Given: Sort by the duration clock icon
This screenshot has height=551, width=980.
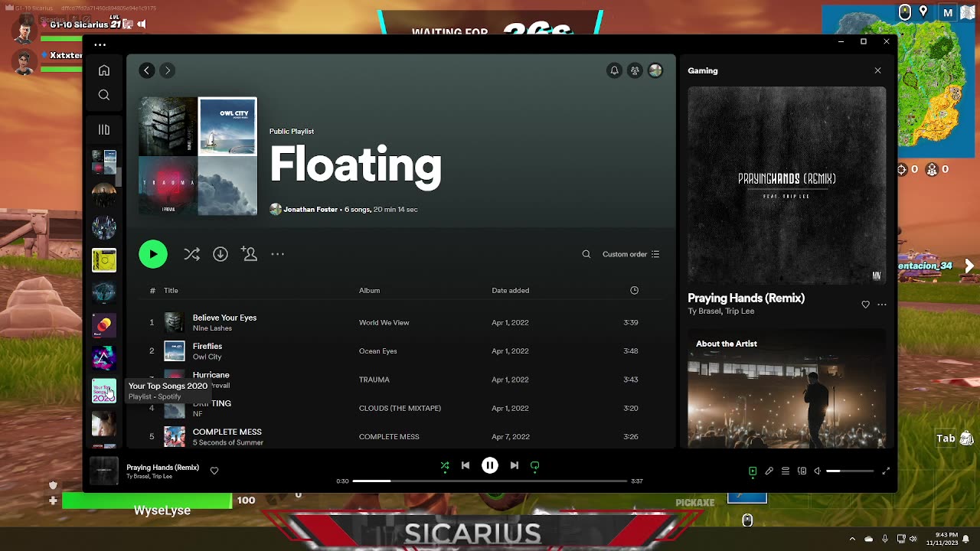Looking at the screenshot, I should click(x=634, y=291).
